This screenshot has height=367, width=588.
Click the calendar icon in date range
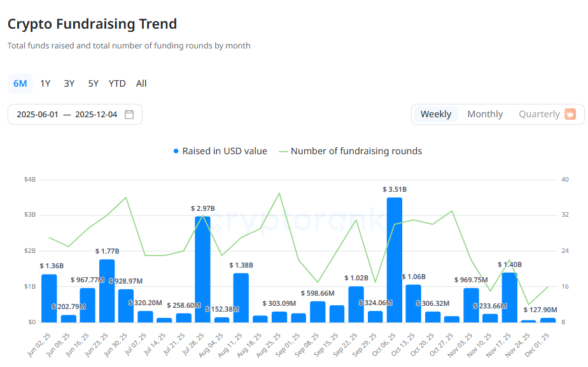pos(129,115)
